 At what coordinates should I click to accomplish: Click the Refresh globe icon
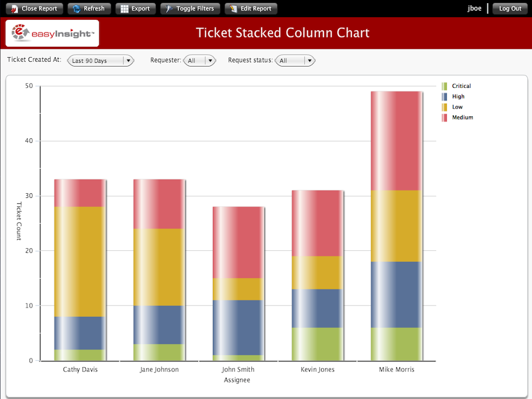click(x=77, y=9)
